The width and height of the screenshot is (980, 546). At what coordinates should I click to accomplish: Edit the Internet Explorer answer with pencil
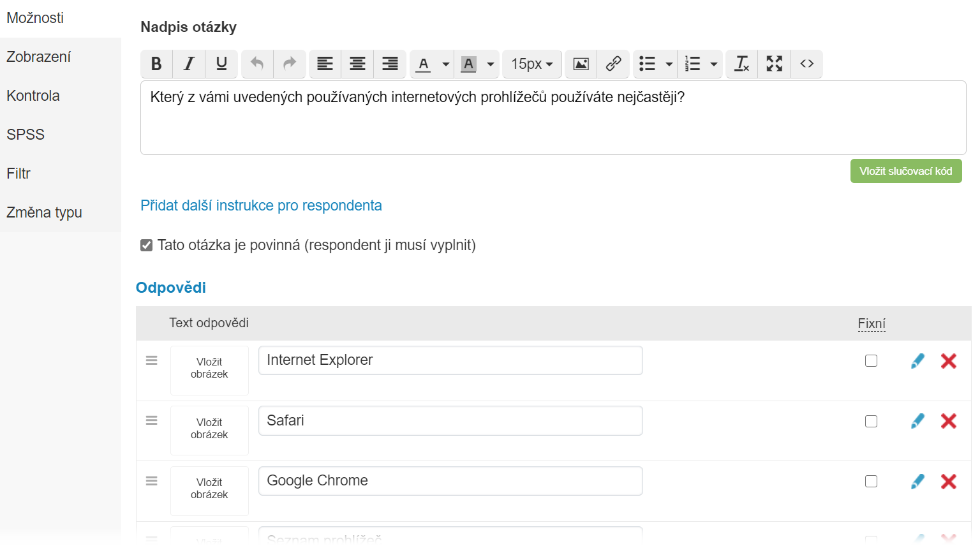pos(917,361)
